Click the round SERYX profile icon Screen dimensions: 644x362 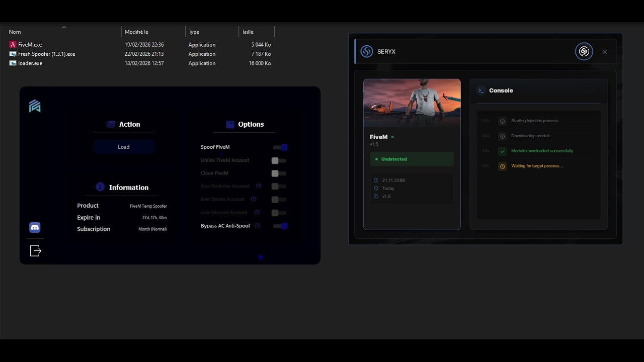pos(584,51)
